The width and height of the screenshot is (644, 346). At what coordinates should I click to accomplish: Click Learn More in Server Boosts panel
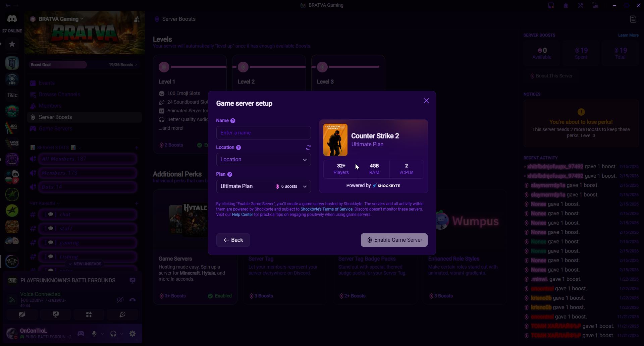pos(628,35)
